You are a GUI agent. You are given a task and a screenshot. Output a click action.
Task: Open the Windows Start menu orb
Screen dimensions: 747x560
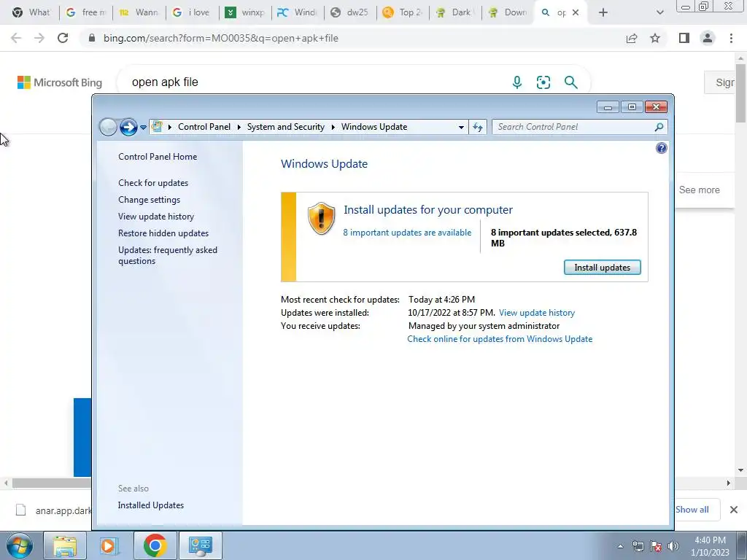point(20,545)
